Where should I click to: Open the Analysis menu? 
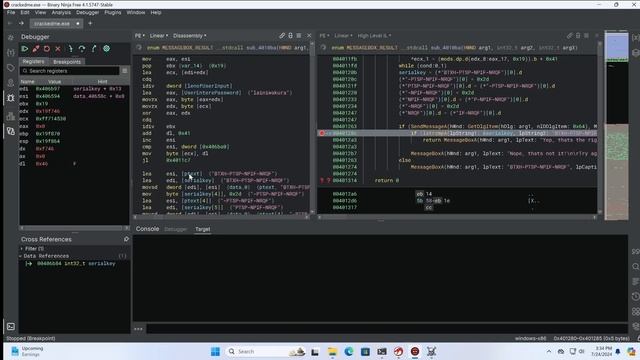(61, 13)
